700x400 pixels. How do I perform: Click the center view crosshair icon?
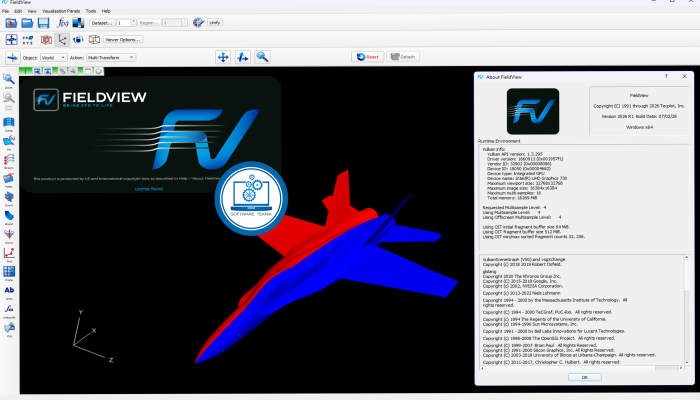(x=11, y=40)
